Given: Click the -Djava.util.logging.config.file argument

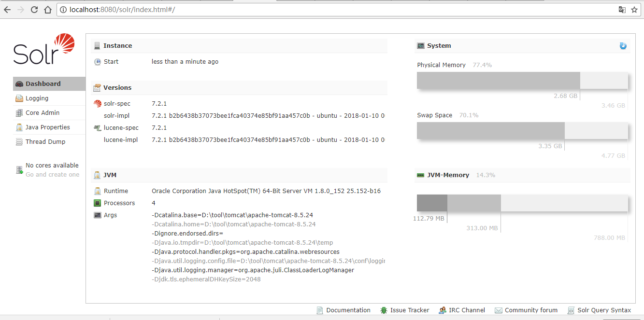Looking at the screenshot, I should [x=268, y=261].
